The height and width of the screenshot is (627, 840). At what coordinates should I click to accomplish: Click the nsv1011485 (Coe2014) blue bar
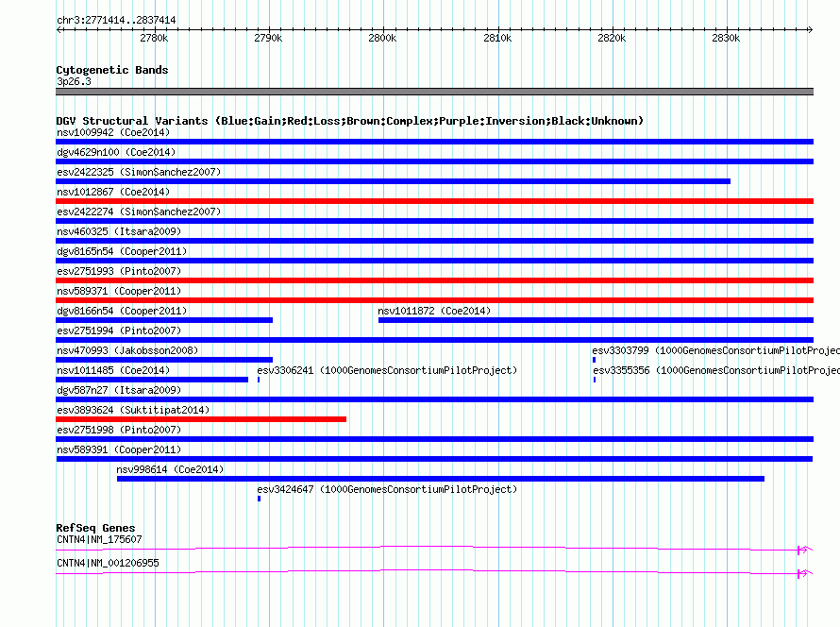click(x=152, y=380)
